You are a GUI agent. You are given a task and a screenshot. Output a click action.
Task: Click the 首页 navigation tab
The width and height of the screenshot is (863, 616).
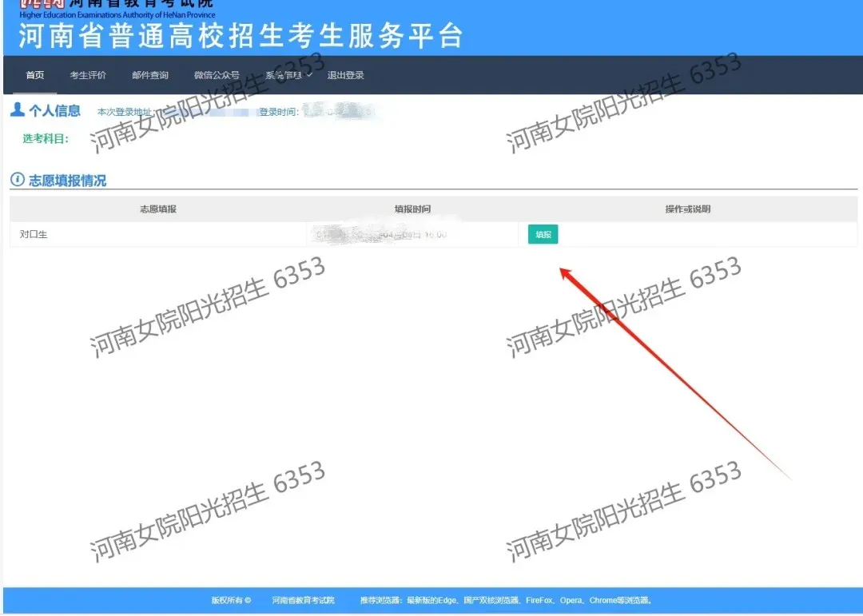[x=35, y=75]
